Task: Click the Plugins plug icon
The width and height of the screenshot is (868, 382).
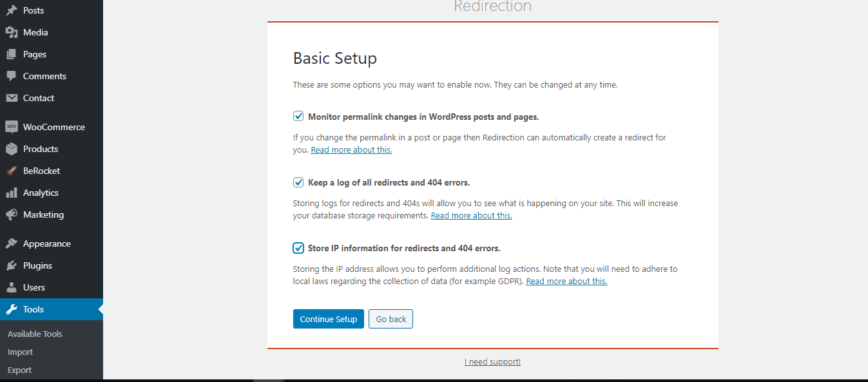Action: coord(12,265)
